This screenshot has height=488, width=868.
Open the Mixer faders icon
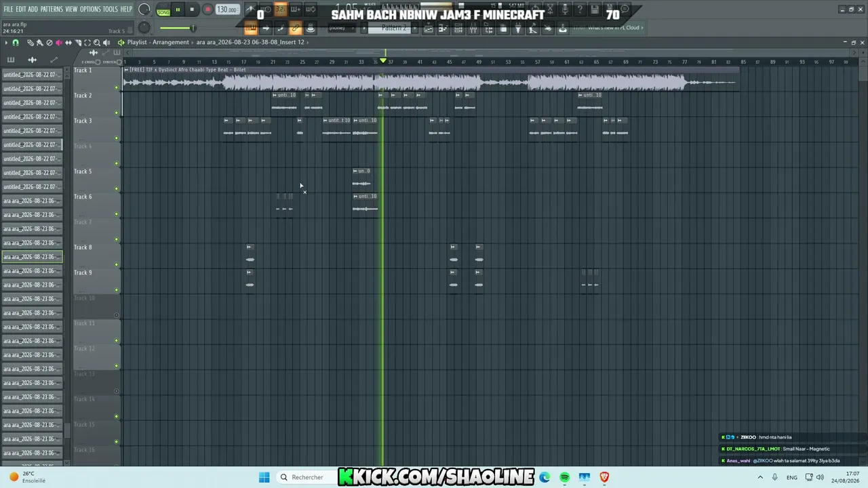click(x=473, y=28)
